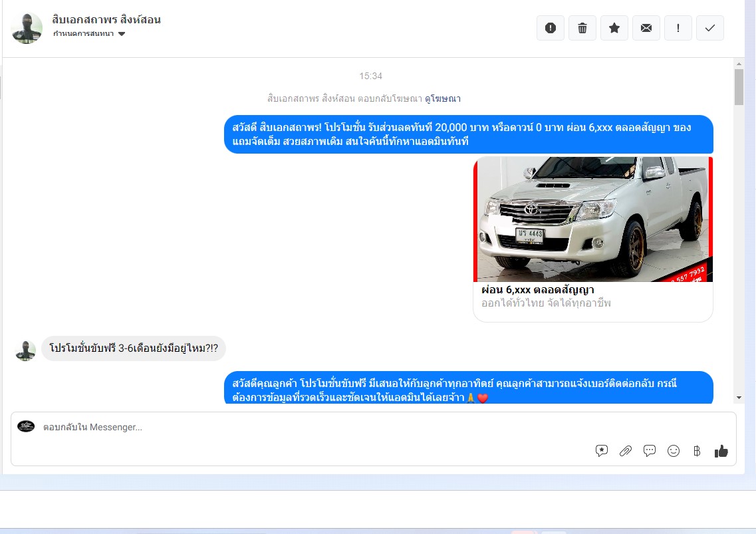Click ad subtitle ออกได้ทั่วไทย จัดได้ทุกอาชีพ
The image size is (756, 534).
(546, 303)
